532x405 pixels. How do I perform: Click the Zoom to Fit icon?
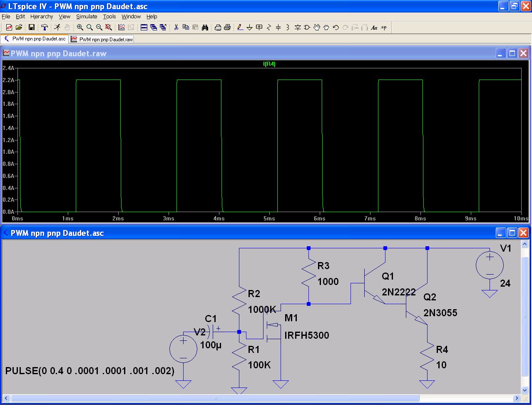109,27
